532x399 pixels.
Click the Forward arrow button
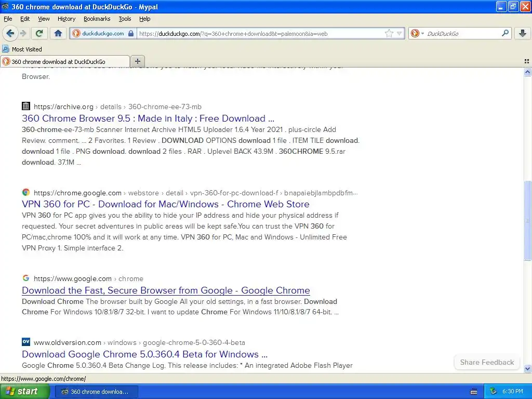point(23,33)
